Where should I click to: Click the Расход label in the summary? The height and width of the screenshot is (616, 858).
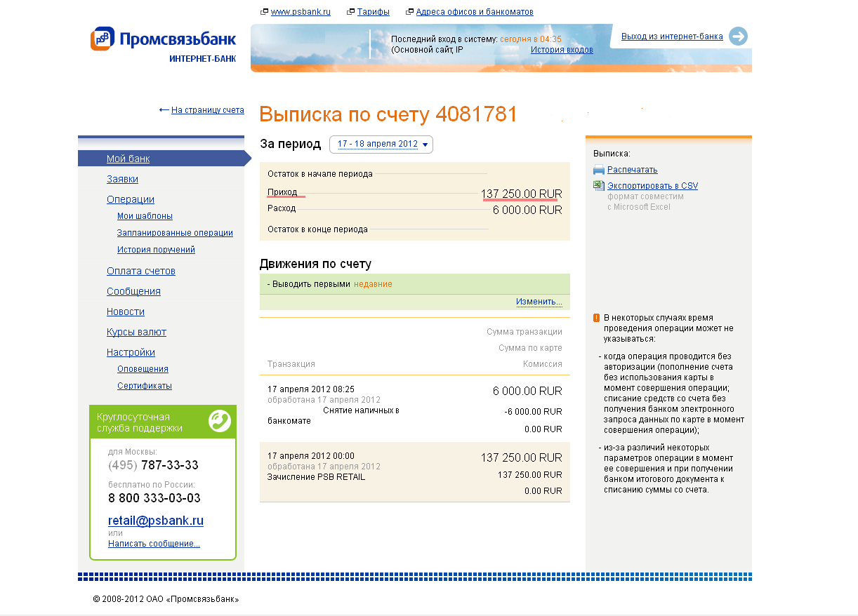point(282,208)
